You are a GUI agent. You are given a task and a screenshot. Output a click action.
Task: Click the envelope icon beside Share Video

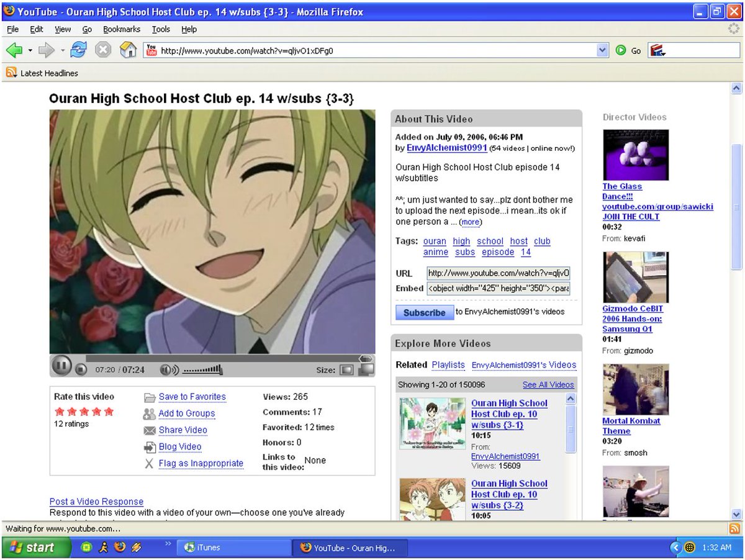pos(149,430)
